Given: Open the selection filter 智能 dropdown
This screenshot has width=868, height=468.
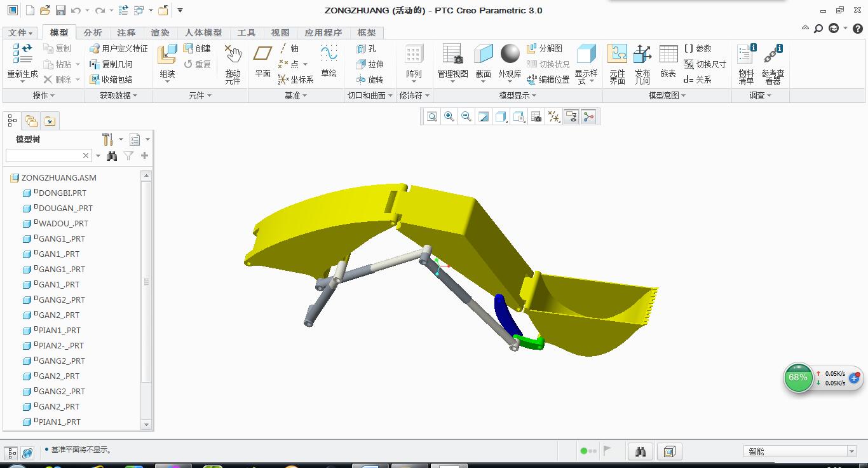Looking at the screenshot, I should pyautogui.click(x=851, y=451).
